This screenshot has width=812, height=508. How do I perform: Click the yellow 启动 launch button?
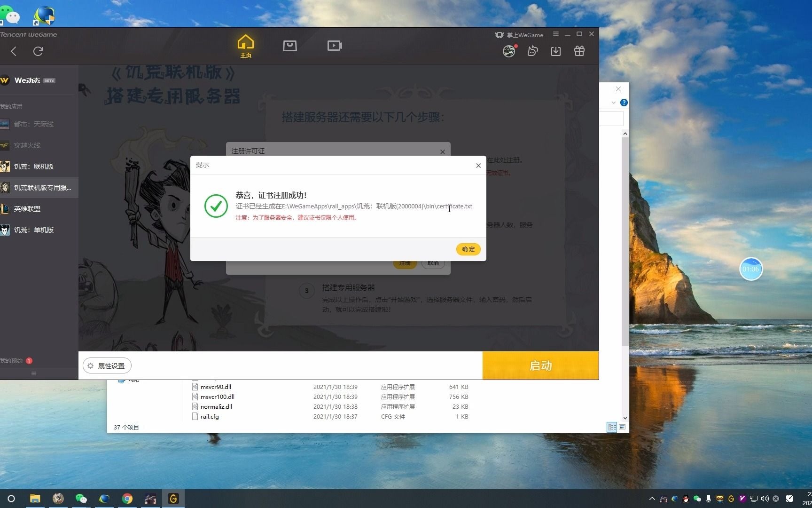pos(540,365)
